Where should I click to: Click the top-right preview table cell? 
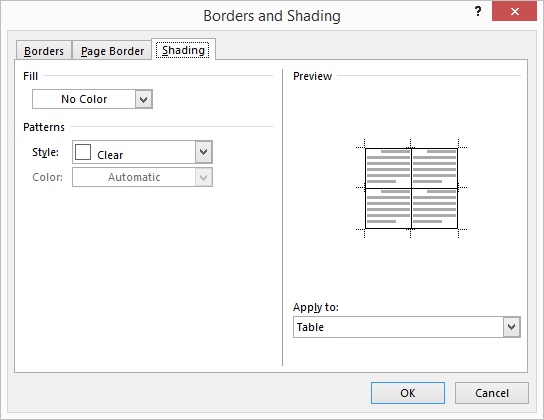434,169
